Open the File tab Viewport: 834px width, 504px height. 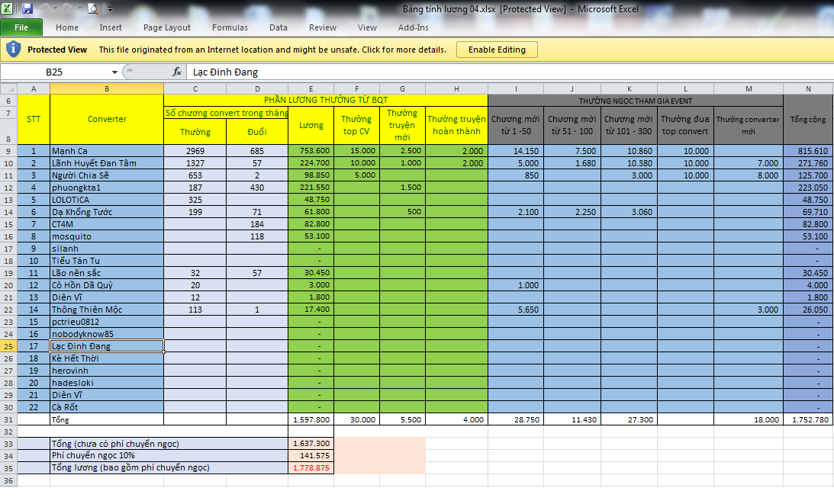coord(21,27)
